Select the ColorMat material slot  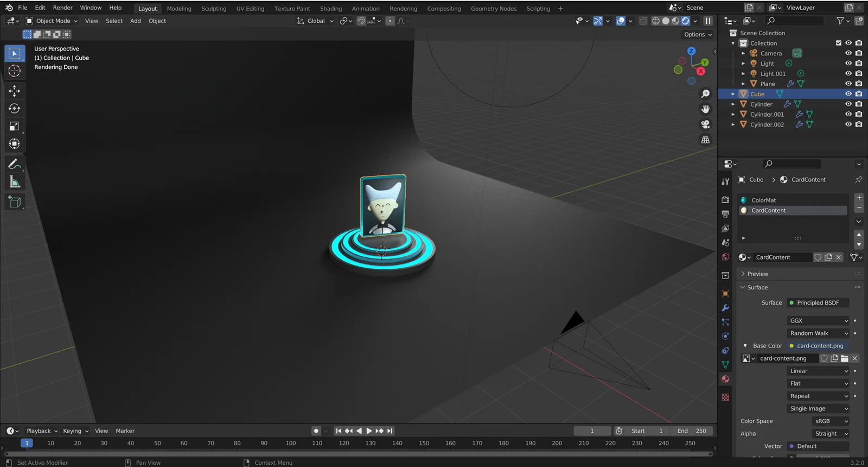coord(793,200)
